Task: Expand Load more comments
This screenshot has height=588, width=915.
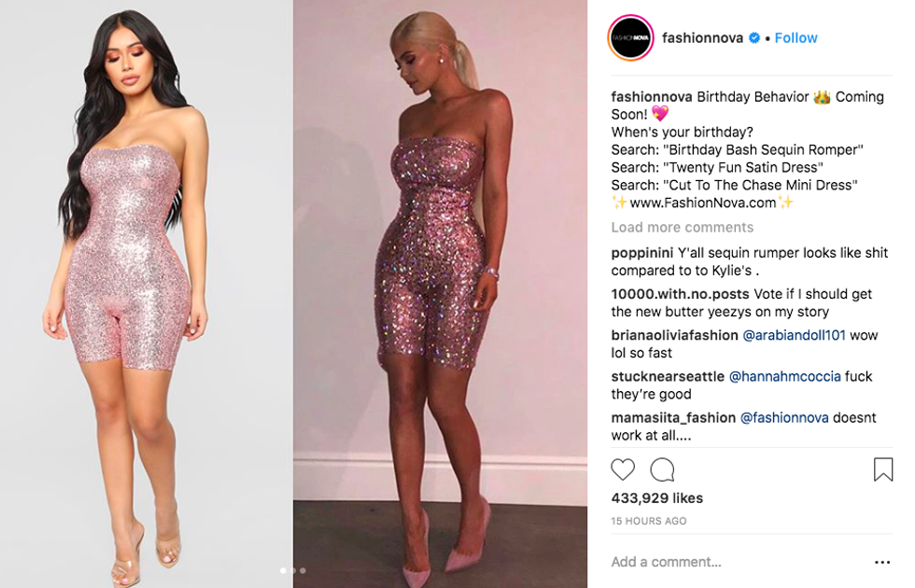Action: (683, 228)
